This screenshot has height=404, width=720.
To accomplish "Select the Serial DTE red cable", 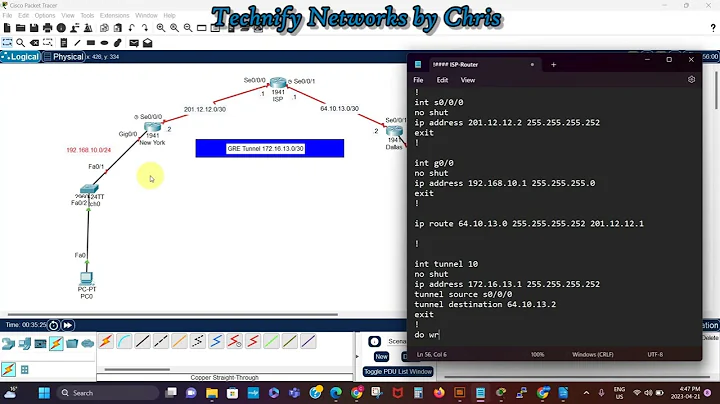I will pos(253,342).
